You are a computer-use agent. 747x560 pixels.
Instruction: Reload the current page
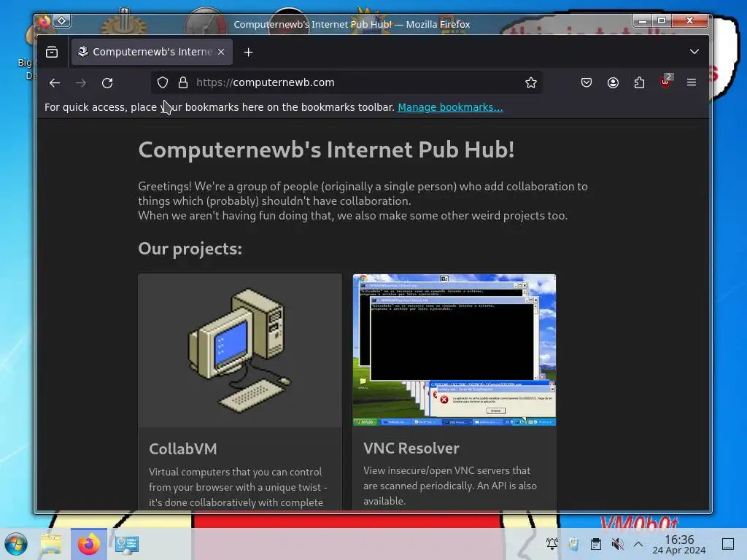click(108, 83)
